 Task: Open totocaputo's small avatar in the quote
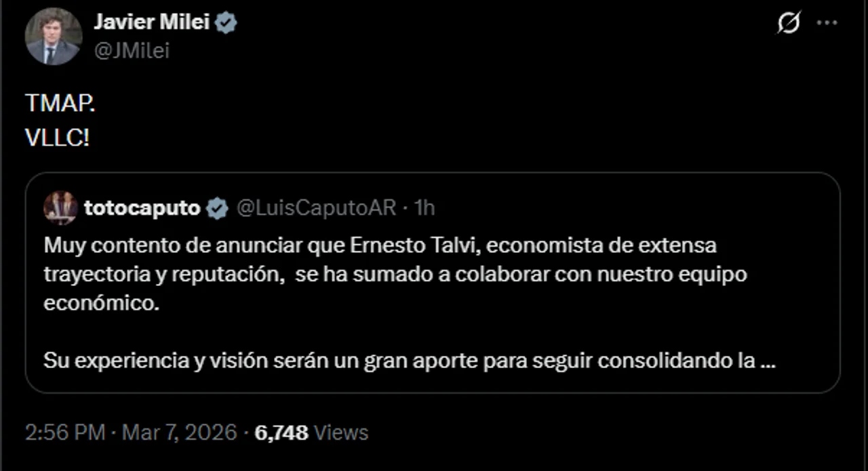point(60,208)
